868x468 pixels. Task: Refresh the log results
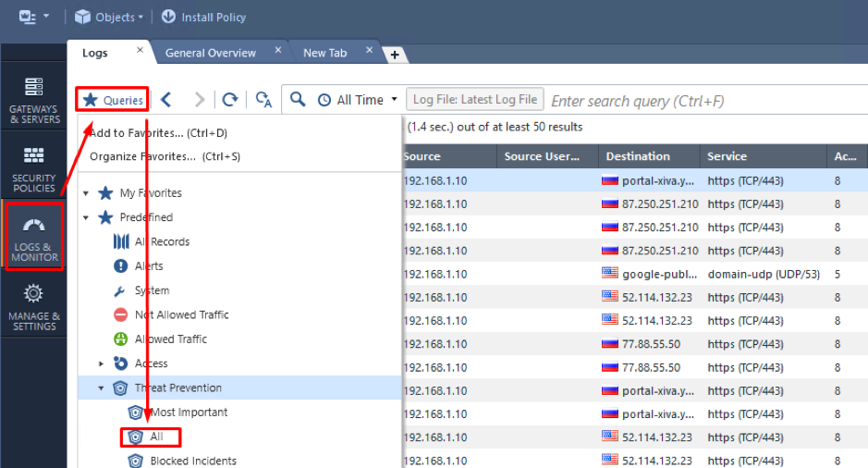(x=230, y=100)
